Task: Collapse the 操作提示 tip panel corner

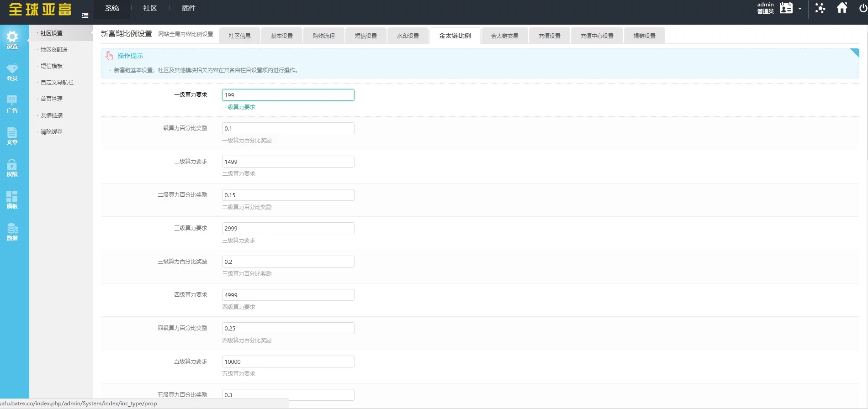Action: pos(855,52)
